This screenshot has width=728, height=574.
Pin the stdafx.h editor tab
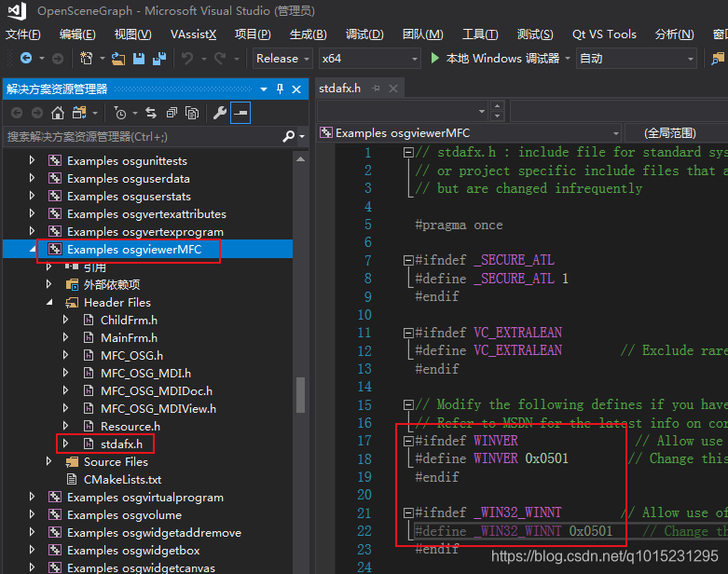click(x=376, y=89)
